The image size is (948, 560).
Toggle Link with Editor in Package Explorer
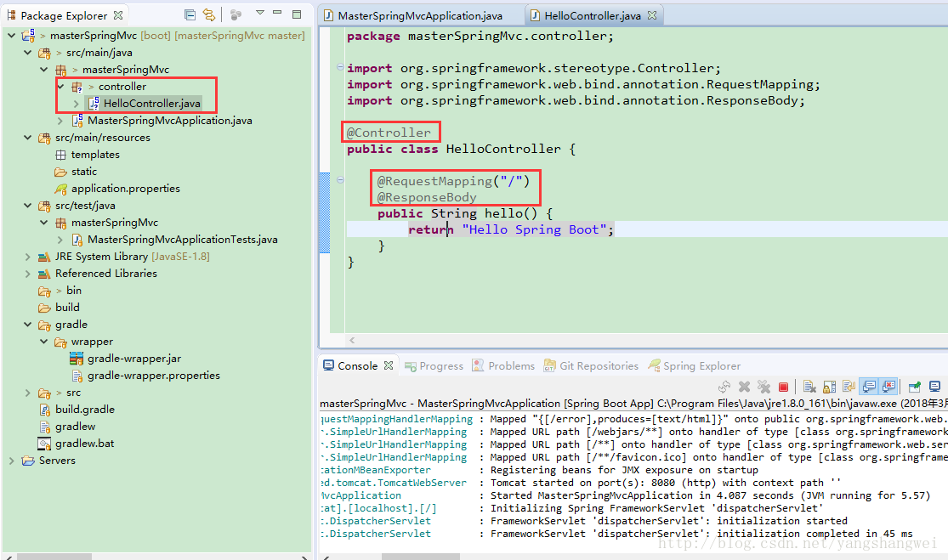pos(208,14)
